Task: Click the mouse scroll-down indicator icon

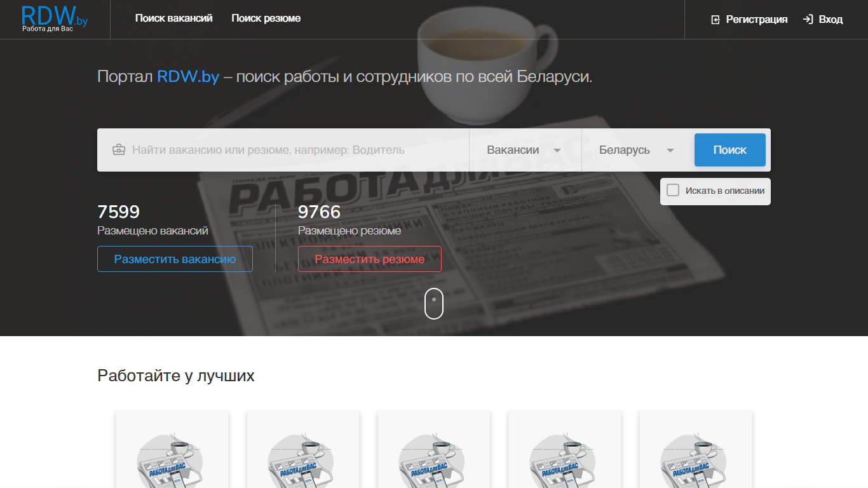Action: pyautogui.click(x=434, y=304)
